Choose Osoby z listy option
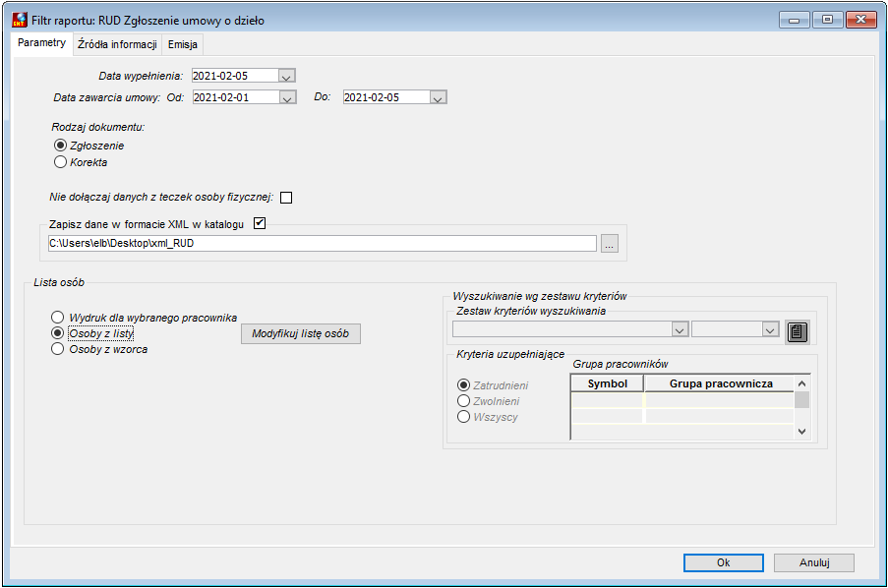This screenshot has width=888, height=588. [57, 333]
